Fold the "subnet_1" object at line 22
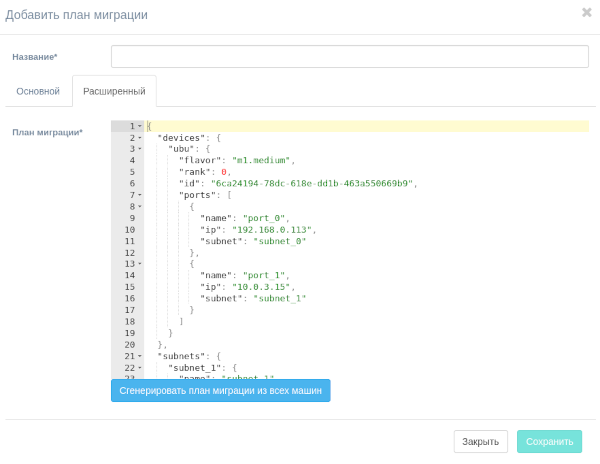Screen dimensions: 600x464 [140, 367]
